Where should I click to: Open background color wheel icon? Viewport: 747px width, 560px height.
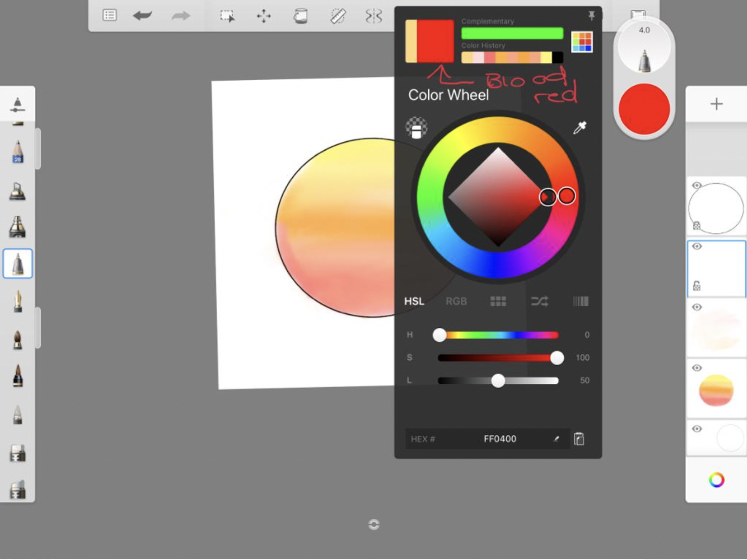716,480
